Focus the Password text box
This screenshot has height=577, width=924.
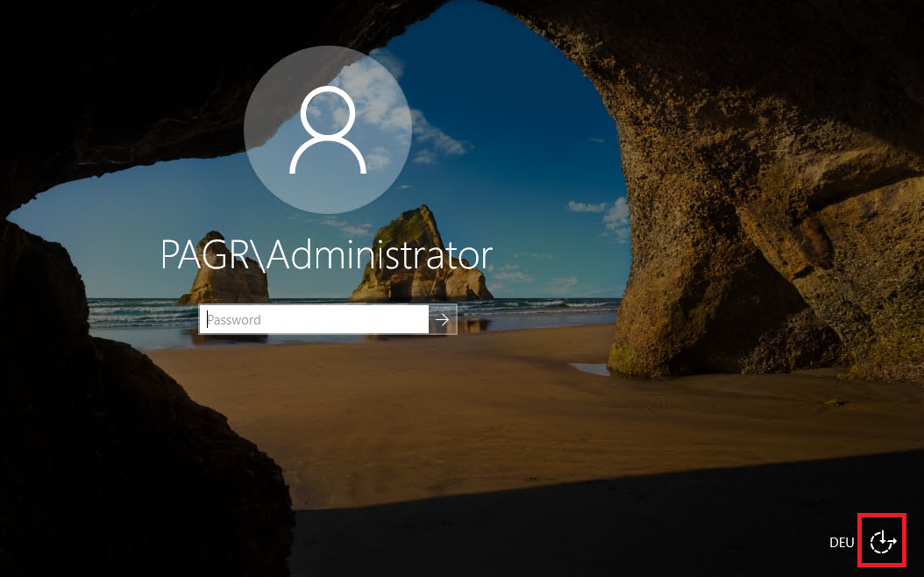tap(314, 320)
